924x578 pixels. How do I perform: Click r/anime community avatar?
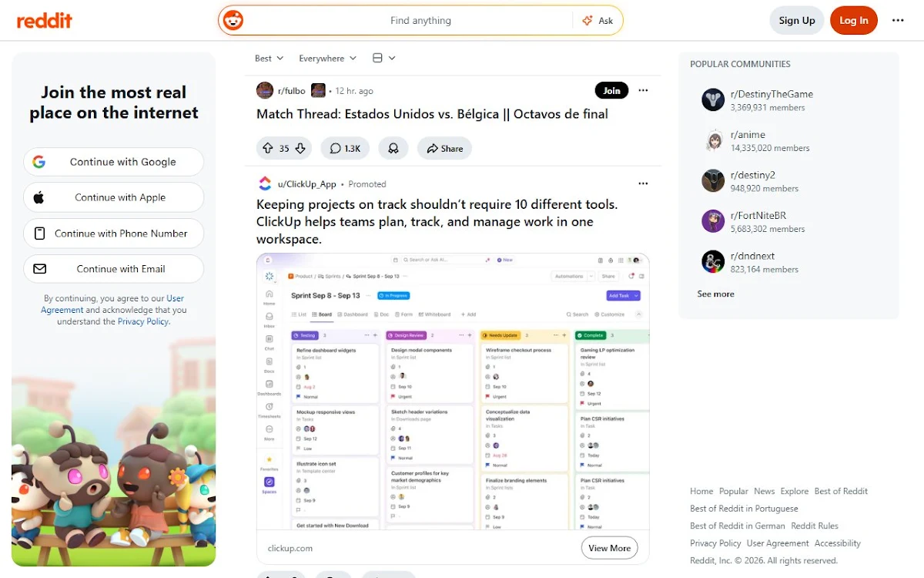pyautogui.click(x=713, y=140)
